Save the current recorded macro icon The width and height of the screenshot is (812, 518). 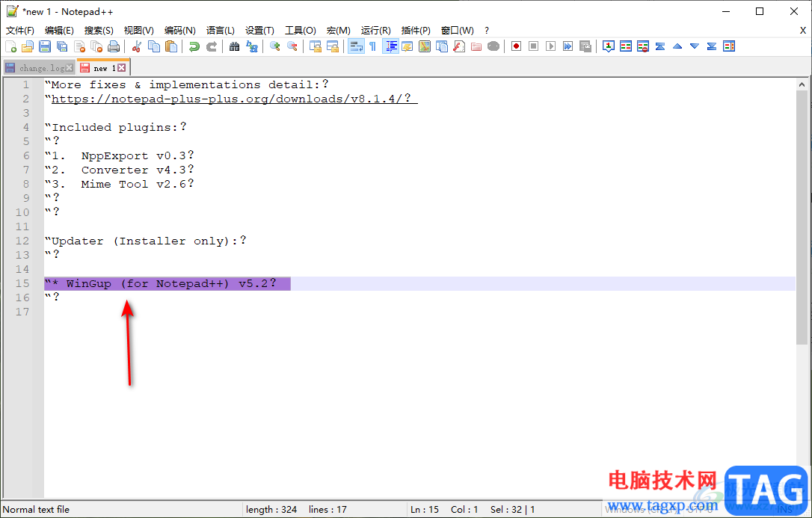(x=585, y=46)
